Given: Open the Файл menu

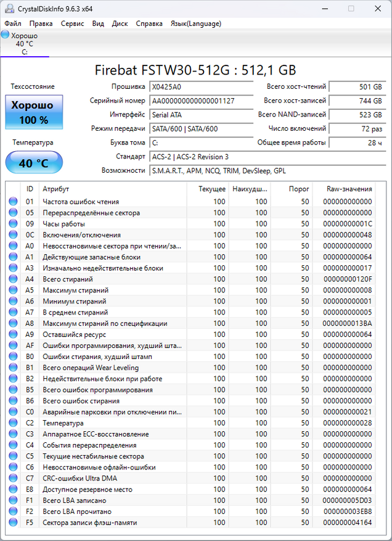Looking at the screenshot, I should 13,23.
